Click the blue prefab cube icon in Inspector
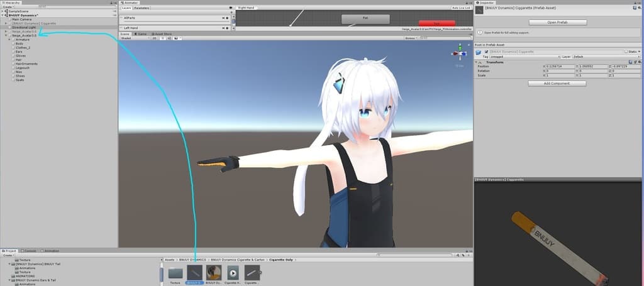Viewport: 644px width, 286px height. (479, 52)
